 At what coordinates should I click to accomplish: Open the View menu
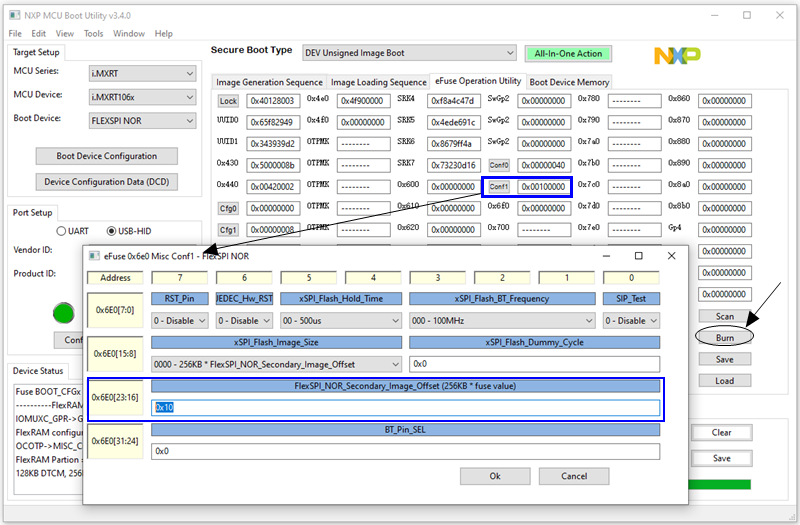[x=65, y=34]
